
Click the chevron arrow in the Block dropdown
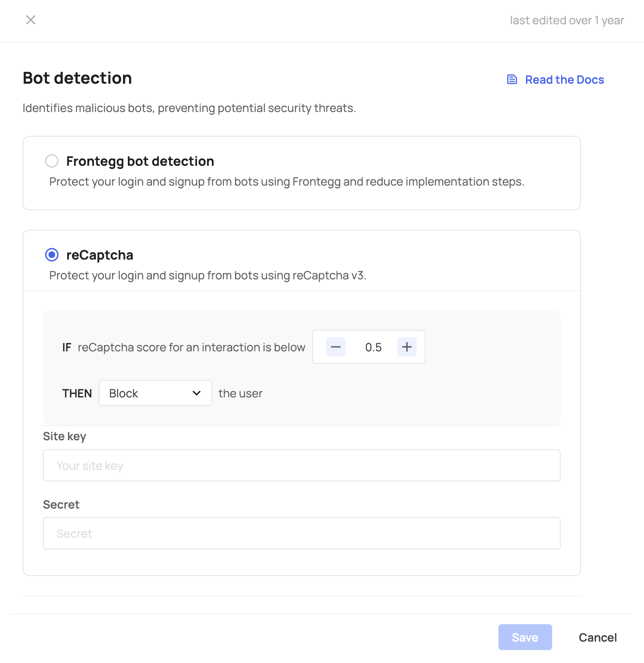[x=197, y=393]
